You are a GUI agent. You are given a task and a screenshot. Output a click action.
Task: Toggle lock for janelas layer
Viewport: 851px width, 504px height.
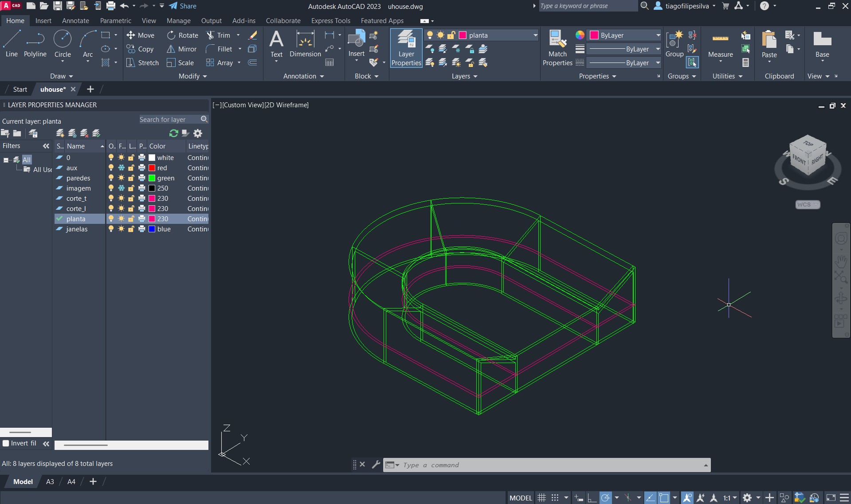(131, 229)
